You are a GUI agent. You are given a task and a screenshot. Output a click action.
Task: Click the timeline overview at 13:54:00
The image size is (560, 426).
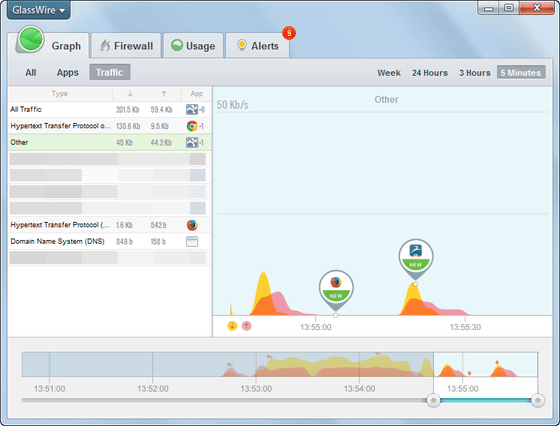(x=359, y=365)
